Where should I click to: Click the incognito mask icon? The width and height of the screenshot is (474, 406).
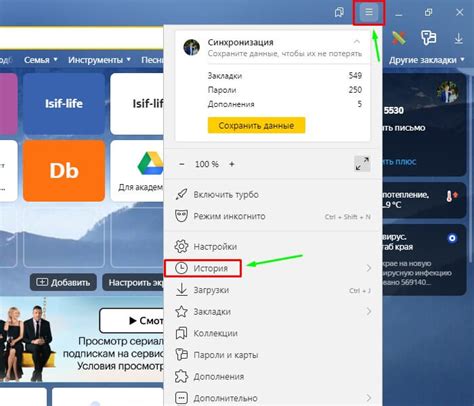(182, 216)
